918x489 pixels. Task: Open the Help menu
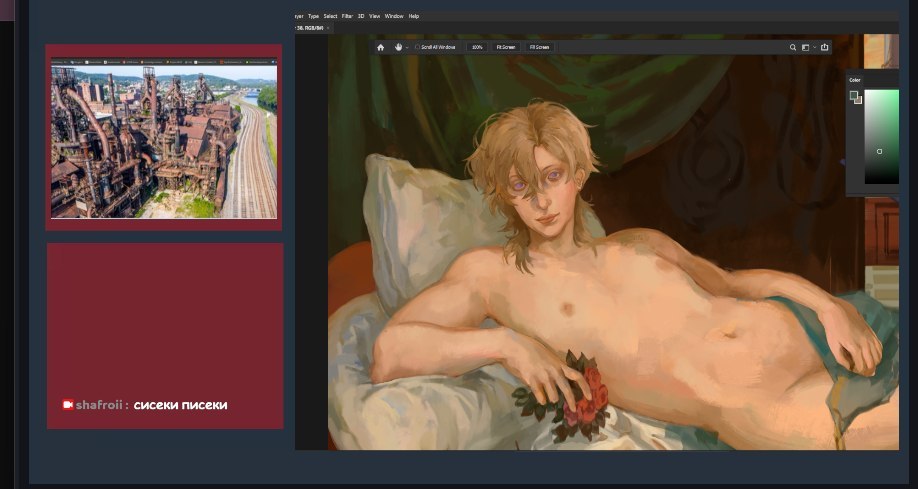[414, 16]
